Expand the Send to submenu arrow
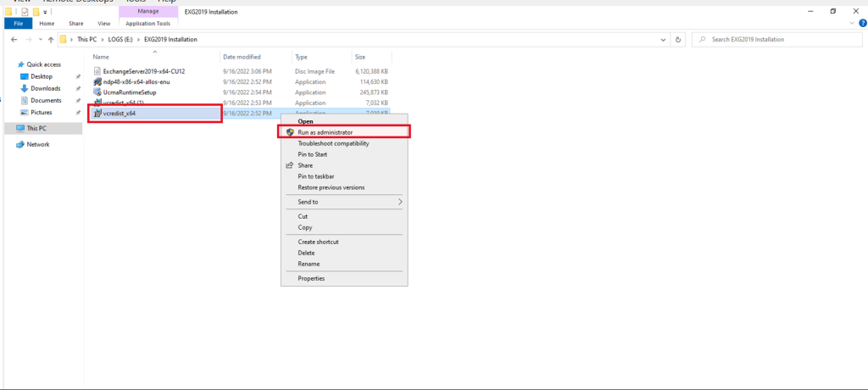This screenshot has width=868, height=390. (x=400, y=202)
